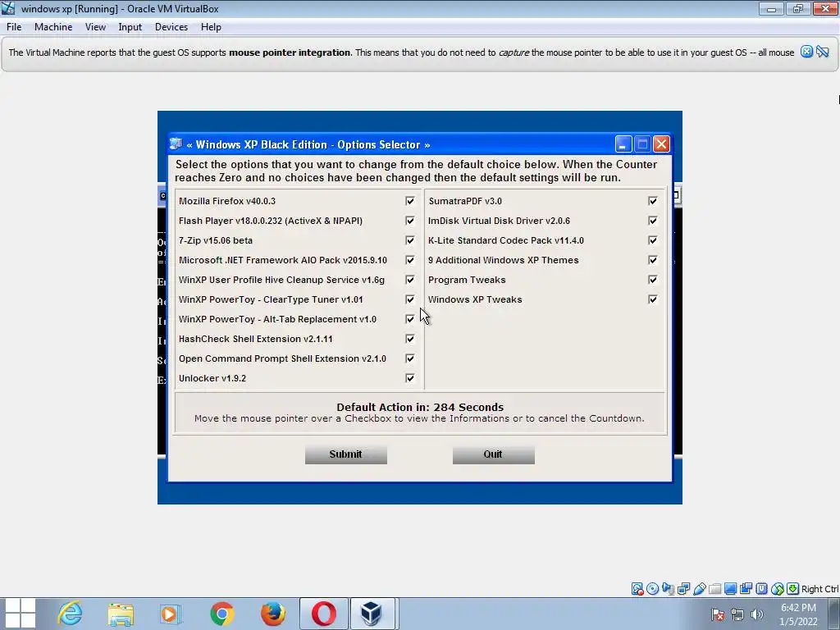Open the Windows Start button
The height and width of the screenshot is (630, 840).
pos(20,614)
